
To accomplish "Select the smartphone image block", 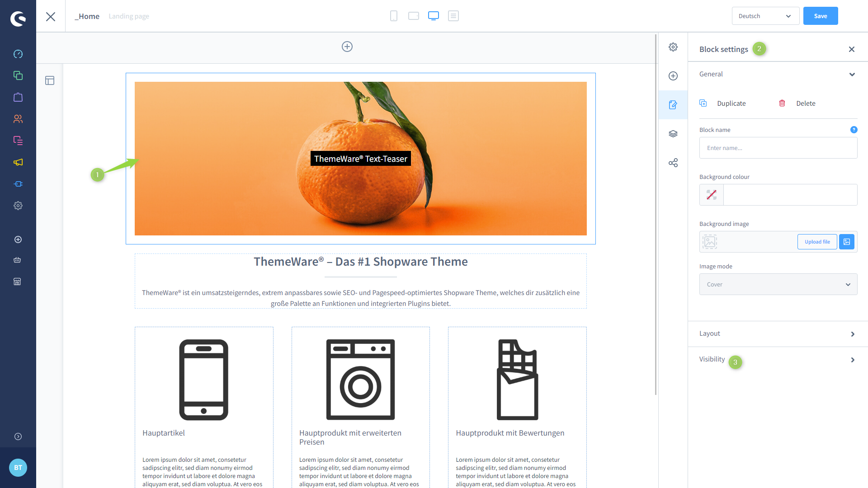I will tap(204, 380).
